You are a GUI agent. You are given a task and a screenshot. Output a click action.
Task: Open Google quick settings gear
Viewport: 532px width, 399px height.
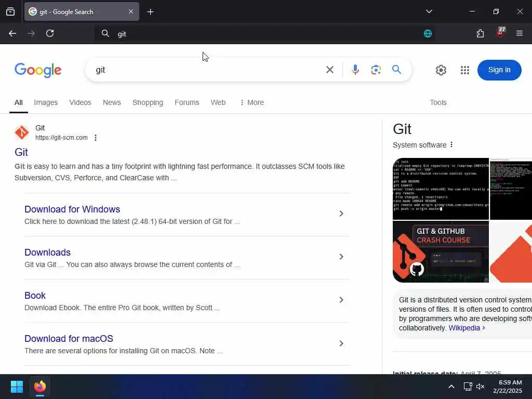click(x=441, y=70)
